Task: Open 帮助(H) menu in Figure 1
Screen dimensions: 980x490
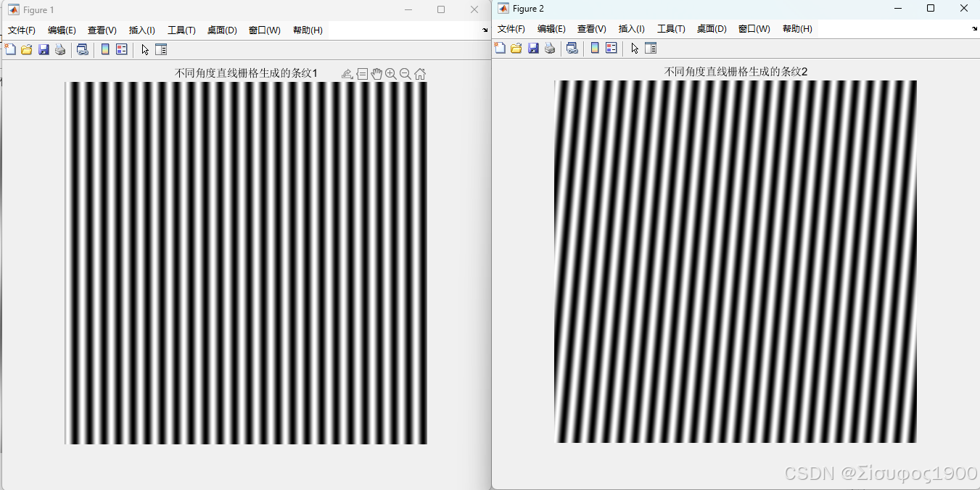Action: pos(308,30)
